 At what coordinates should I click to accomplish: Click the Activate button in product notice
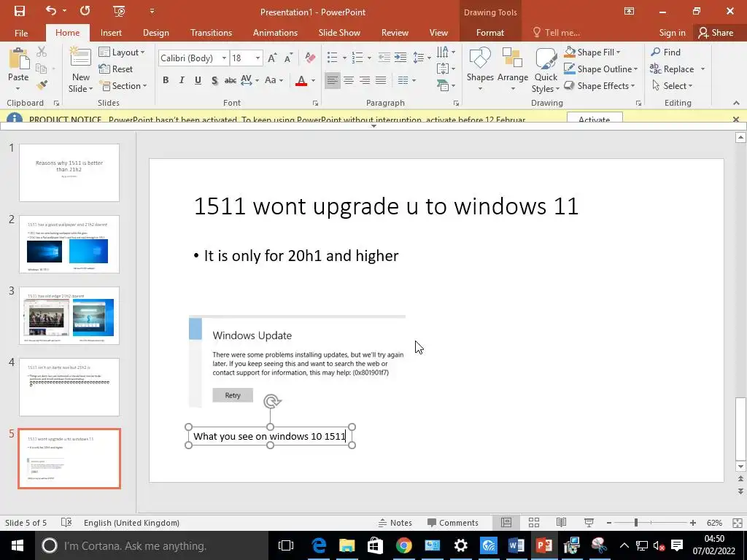point(595,117)
